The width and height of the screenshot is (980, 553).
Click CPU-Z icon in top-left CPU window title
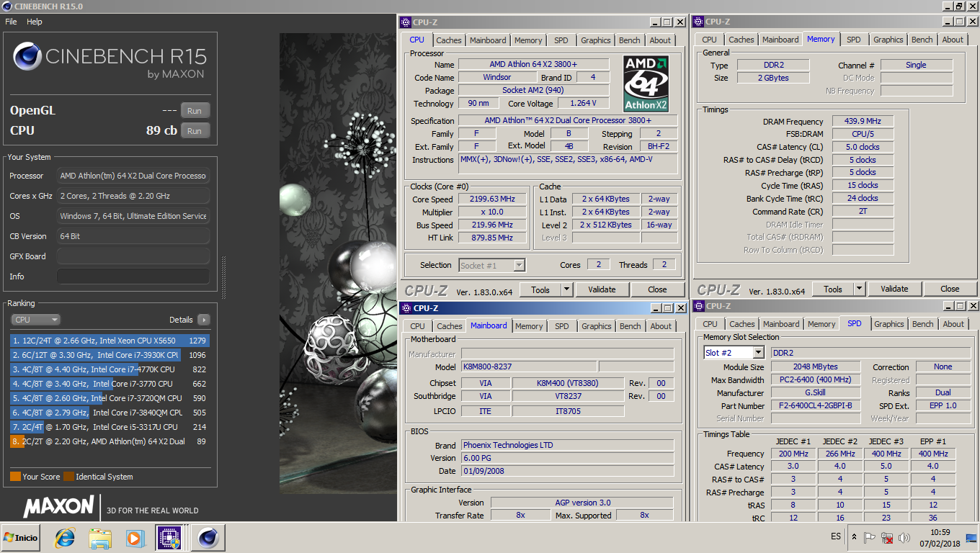[406, 22]
